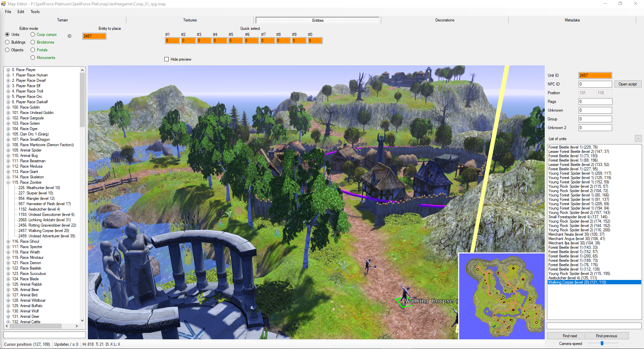Viewport: 644px width, 349px height.
Task: Click the minimap overview thumbnail
Action: pyautogui.click(x=501, y=296)
